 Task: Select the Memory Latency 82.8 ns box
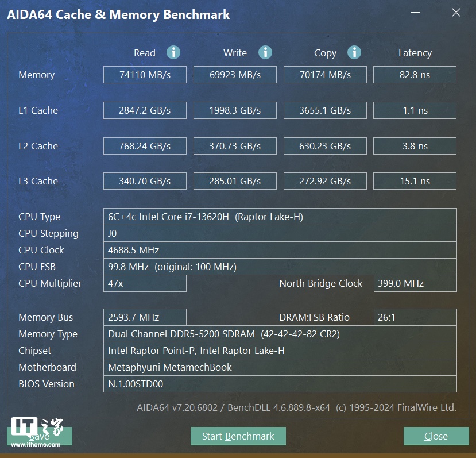(x=415, y=75)
